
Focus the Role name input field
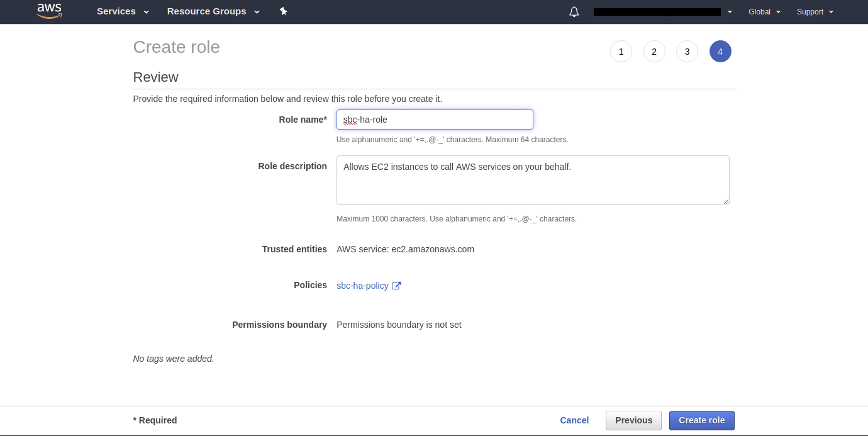(435, 120)
